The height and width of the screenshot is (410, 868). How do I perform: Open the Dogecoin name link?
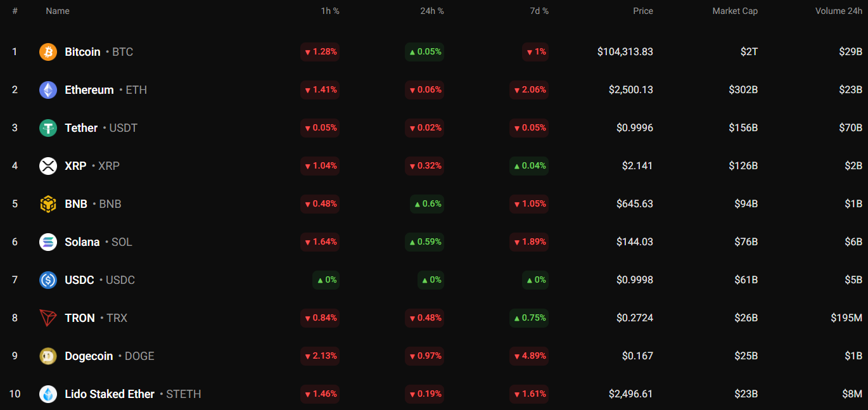coord(89,356)
